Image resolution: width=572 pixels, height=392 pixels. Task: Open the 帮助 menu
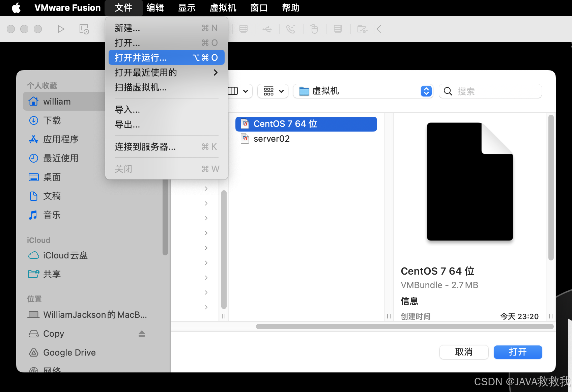[291, 8]
